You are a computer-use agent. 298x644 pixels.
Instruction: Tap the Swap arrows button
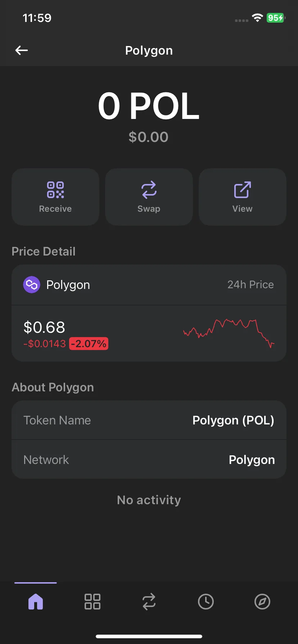149,197
